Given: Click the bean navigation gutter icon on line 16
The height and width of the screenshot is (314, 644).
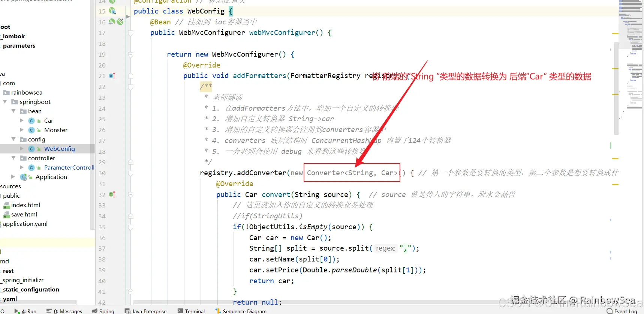Looking at the screenshot, I should tap(112, 22).
